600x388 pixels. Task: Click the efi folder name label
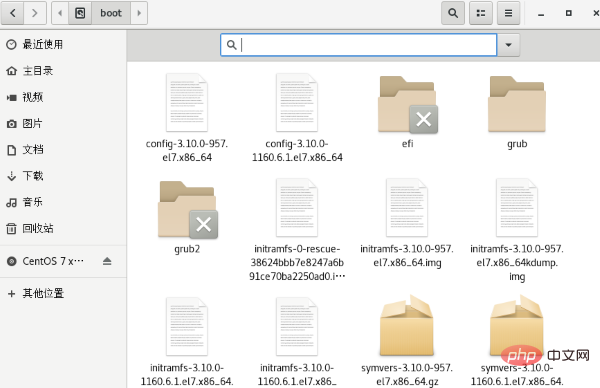coord(407,143)
